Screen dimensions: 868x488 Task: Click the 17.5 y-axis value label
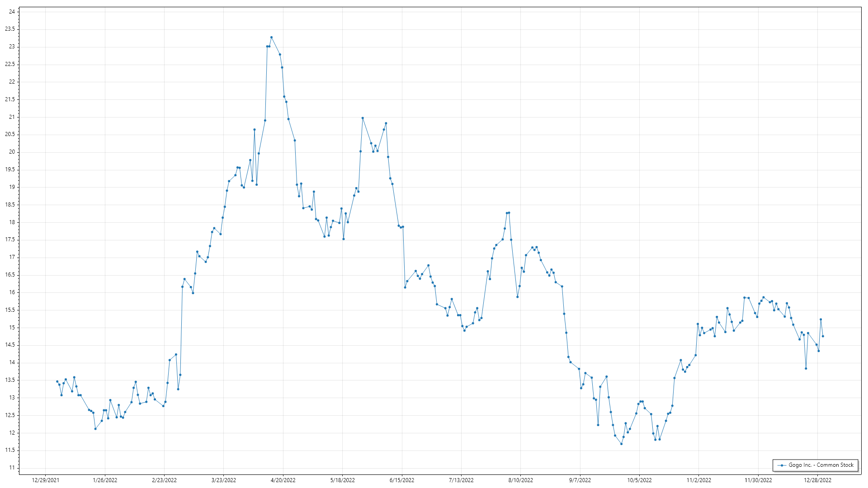pos(10,239)
